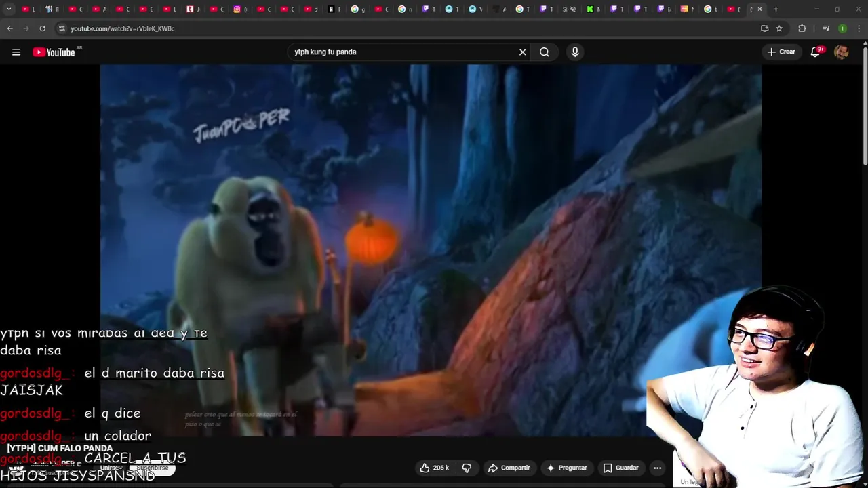868x488 pixels.
Task: Open the Chrome extensions puzzle icon
Action: 802,28
